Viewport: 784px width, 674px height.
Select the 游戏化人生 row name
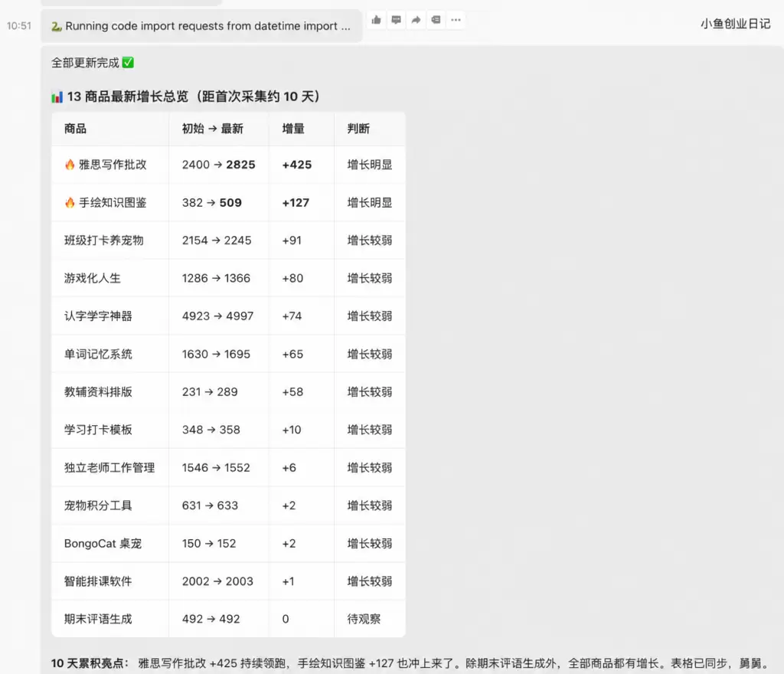93,278
